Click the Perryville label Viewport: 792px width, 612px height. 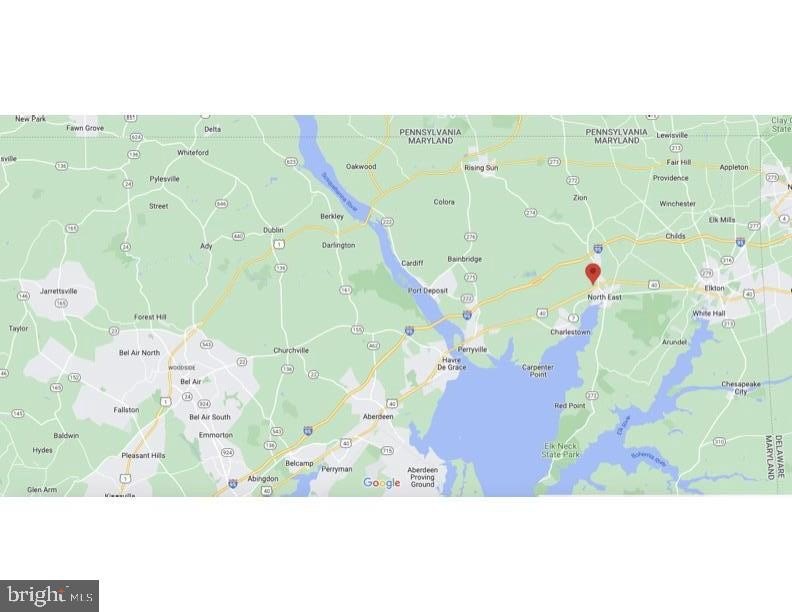(472, 349)
